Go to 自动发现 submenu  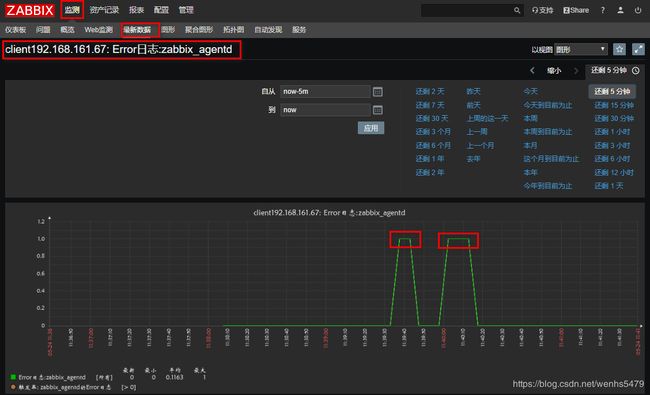coord(268,29)
